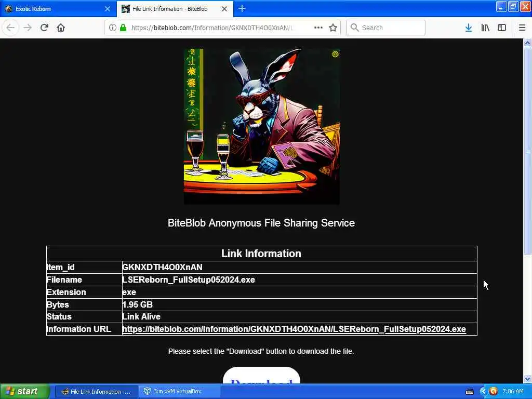Screen dimensions: 532x399
Task: Switch to Sun xVM VirtualBox taskbar window
Action: [180, 392]
